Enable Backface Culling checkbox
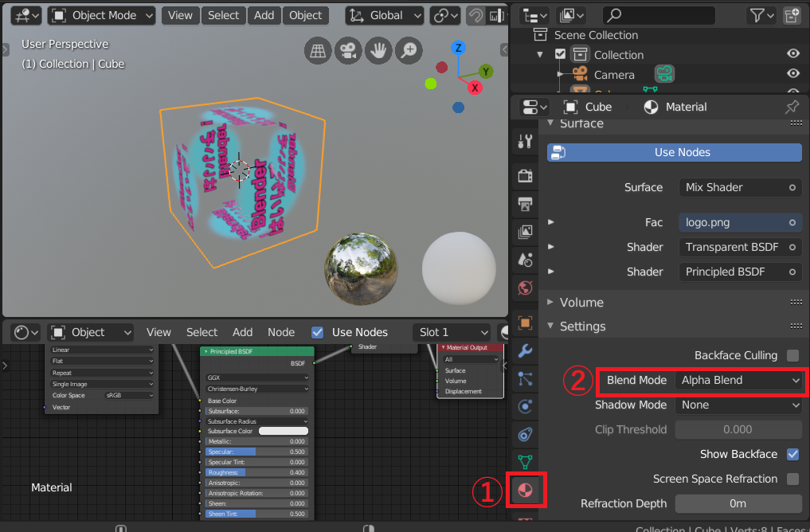 [x=792, y=355]
